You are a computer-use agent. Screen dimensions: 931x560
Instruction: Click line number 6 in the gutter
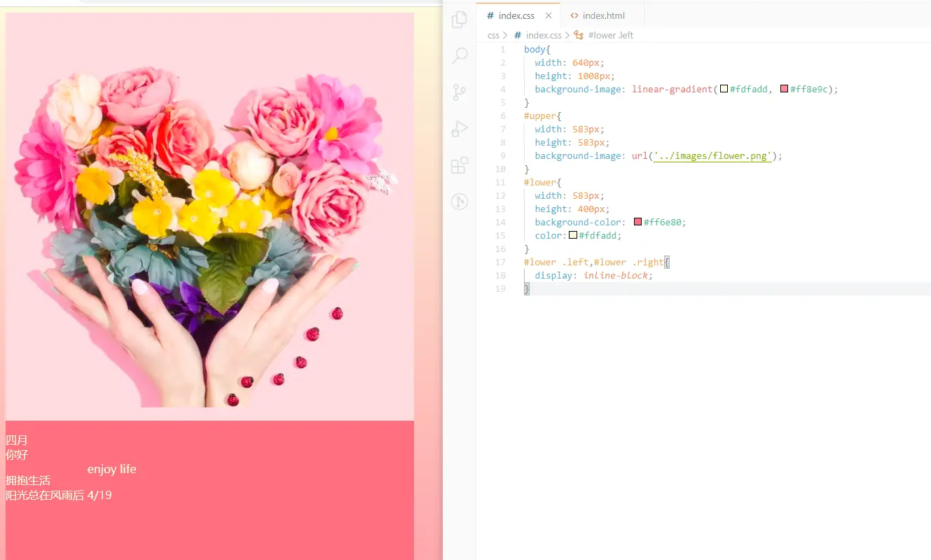click(503, 116)
